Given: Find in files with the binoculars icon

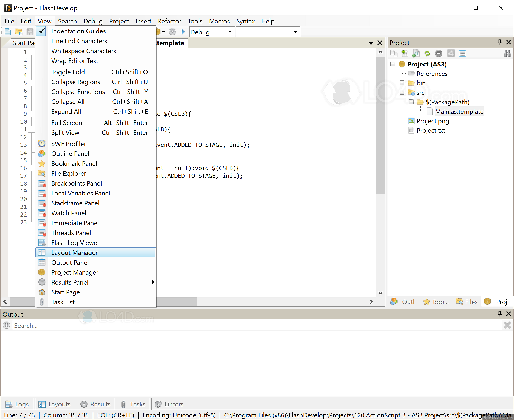Looking at the screenshot, I should pos(508,53).
